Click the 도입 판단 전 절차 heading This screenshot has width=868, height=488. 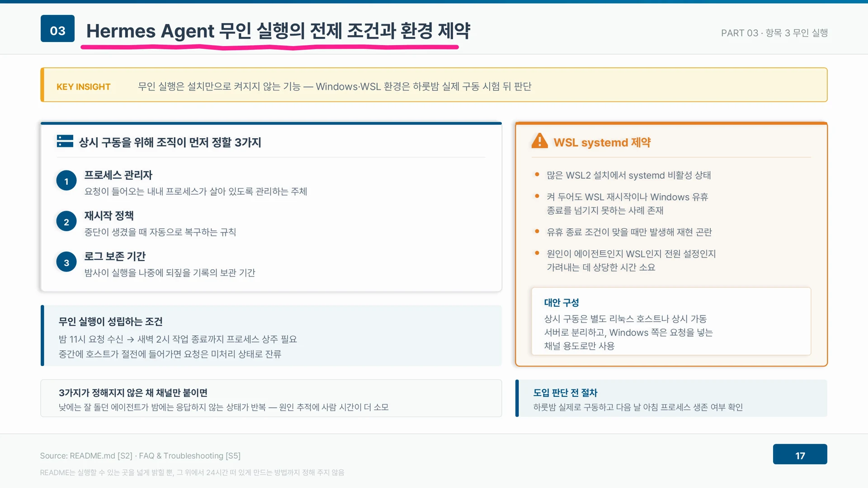coord(565,393)
